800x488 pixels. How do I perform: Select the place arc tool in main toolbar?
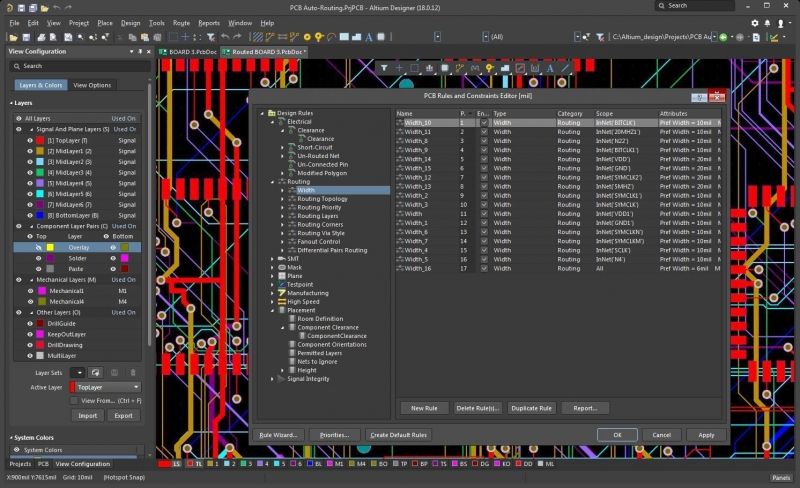pyautogui.click(x=331, y=37)
